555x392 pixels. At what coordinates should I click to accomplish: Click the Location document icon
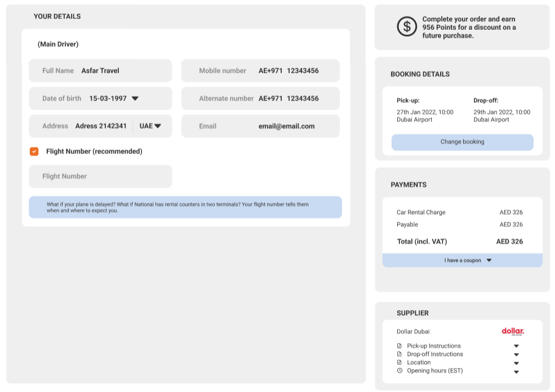coord(399,363)
